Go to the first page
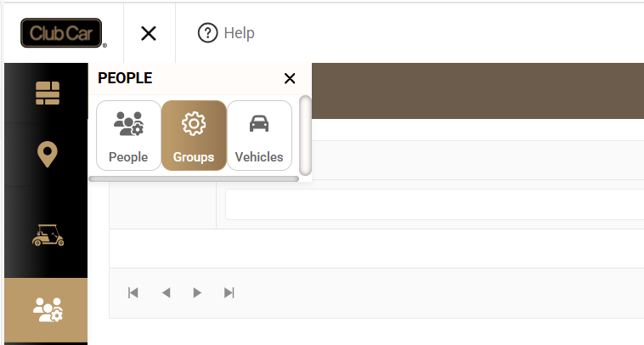The height and width of the screenshot is (345, 644). pos(133,293)
